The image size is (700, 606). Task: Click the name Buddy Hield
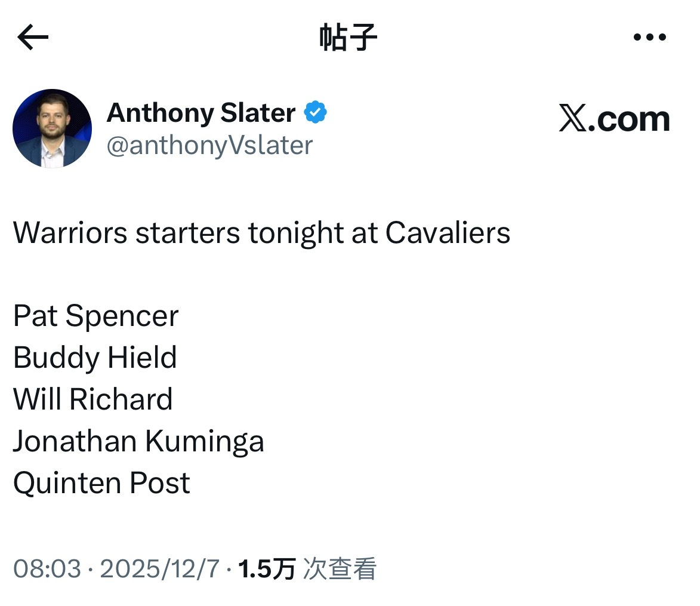point(94,358)
